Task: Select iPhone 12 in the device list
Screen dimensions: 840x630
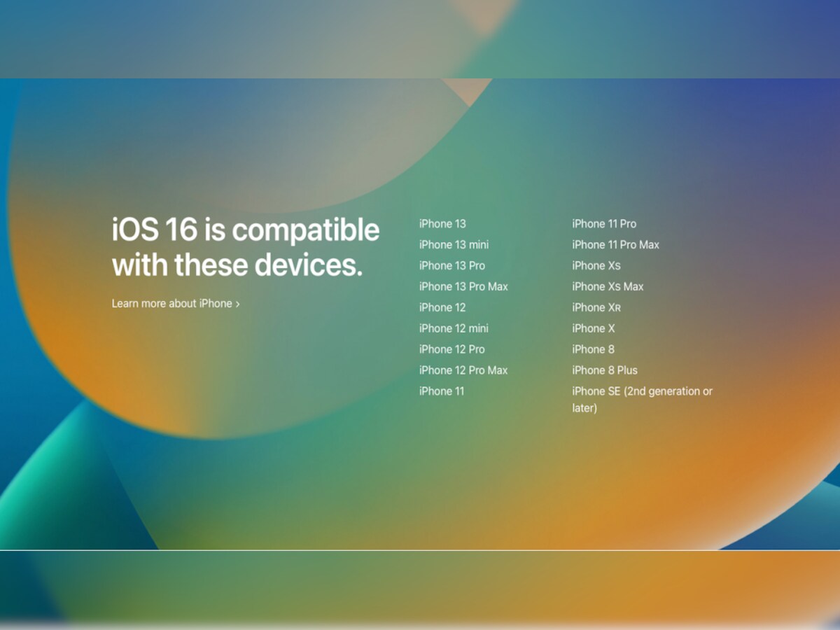Action: click(442, 307)
